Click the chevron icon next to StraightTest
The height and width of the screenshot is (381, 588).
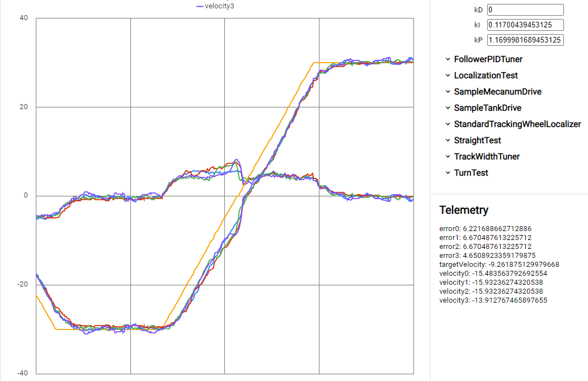[447, 140]
